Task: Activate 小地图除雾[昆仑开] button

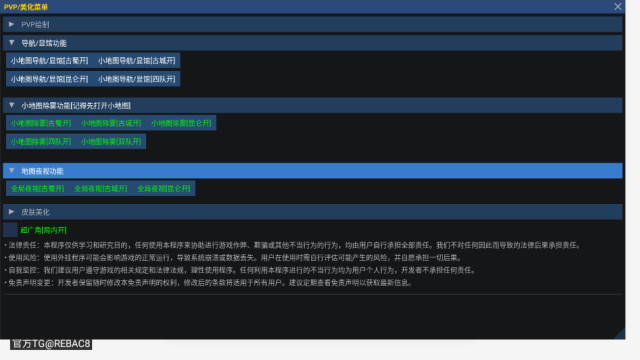Action: [181, 123]
